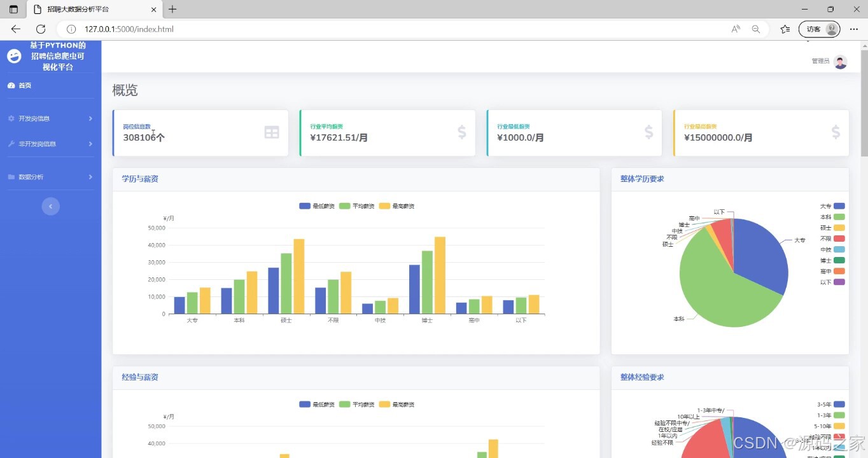Click the value ¥17621.51/月

(339, 137)
